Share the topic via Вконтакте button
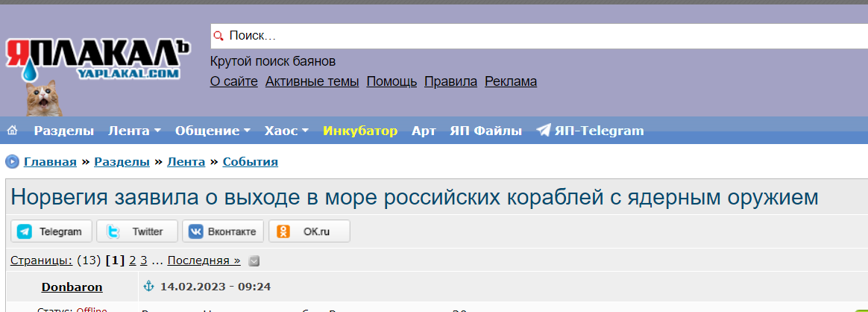 tap(223, 231)
